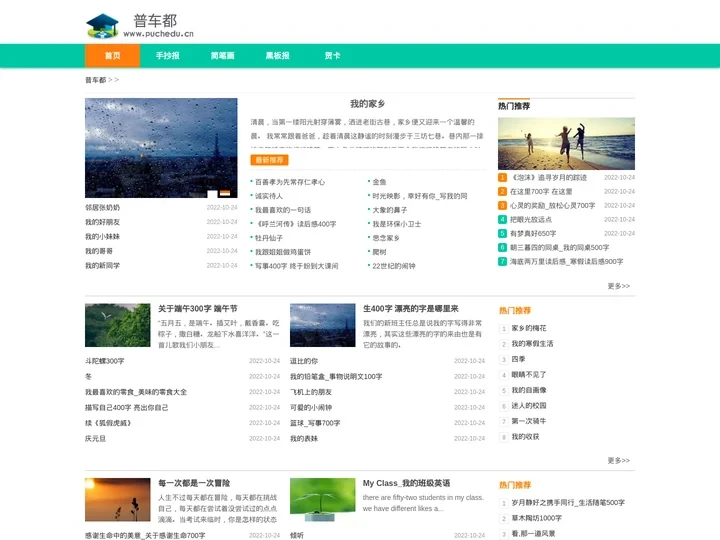Select the orange slideshow indicator dot
The image size is (720, 540).
[x=225, y=193]
